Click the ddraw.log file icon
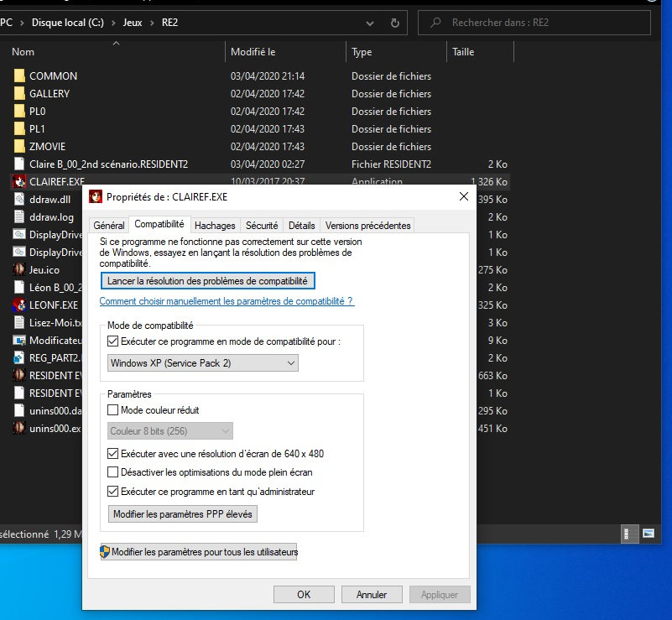 click(x=19, y=216)
